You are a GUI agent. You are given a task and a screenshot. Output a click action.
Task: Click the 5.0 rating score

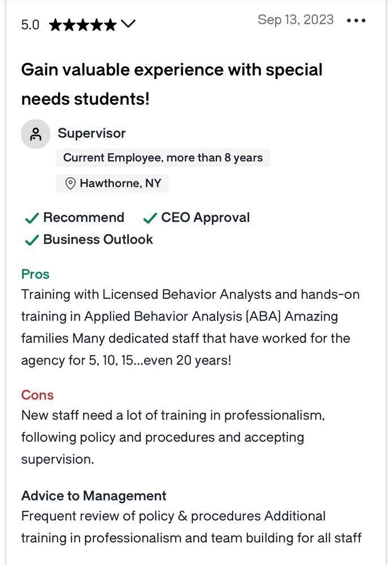(x=31, y=25)
